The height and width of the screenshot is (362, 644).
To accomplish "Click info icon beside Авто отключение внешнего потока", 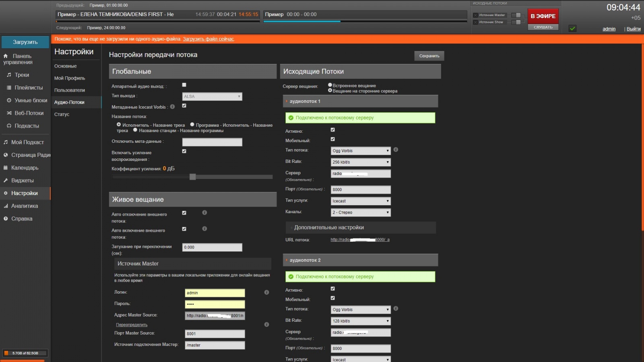I will coord(204,212).
